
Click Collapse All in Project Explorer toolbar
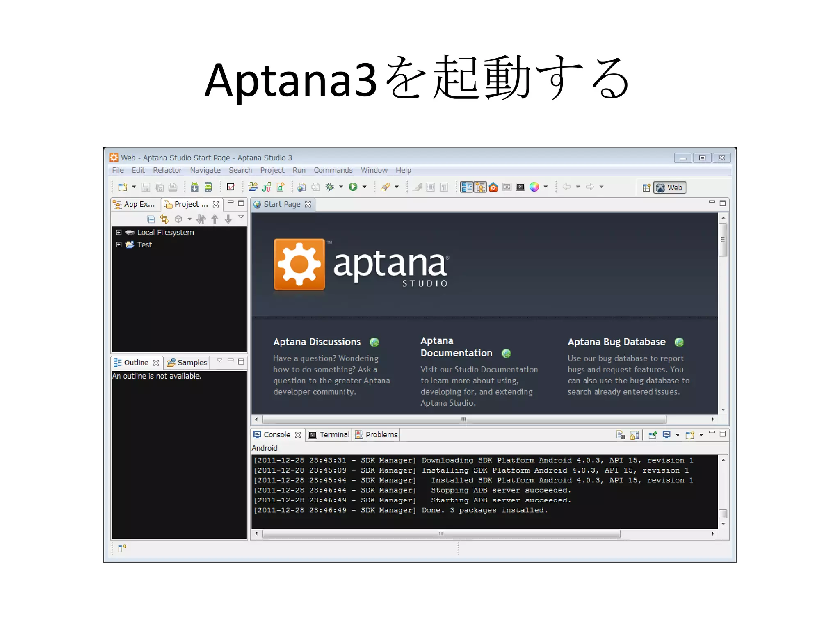[151, 219]
